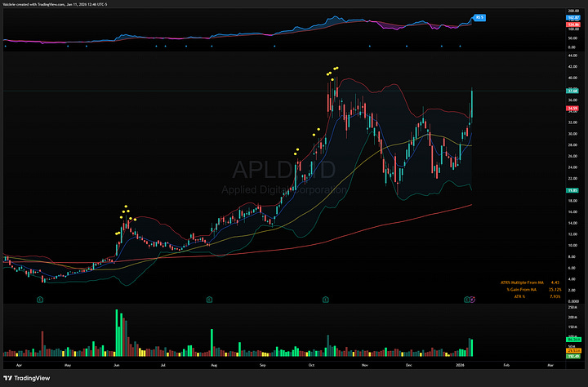Click the teal 19.85 price label
Viewport: 588px width, 387px height.
(572, 190)
